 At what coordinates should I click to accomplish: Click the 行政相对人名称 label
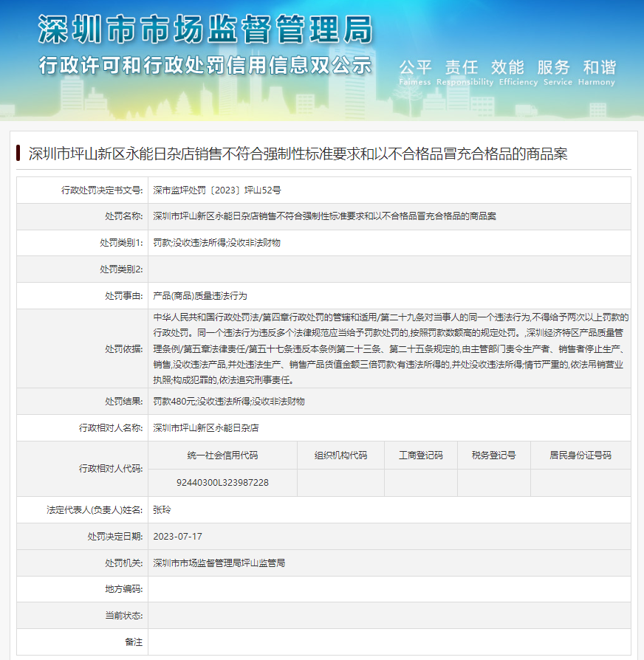pyautogui.click(x=111, y=428)
